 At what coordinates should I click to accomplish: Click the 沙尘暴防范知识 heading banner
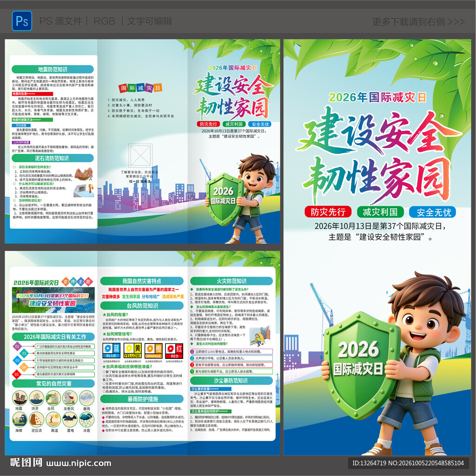click(x=231, y=381)
